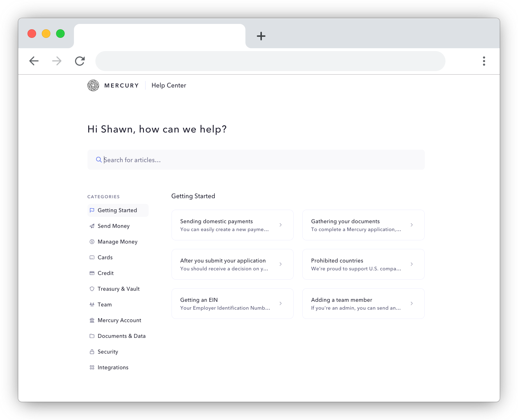Reload the page
The height and width of the screenshot is (420, 518).
[80, 61]
